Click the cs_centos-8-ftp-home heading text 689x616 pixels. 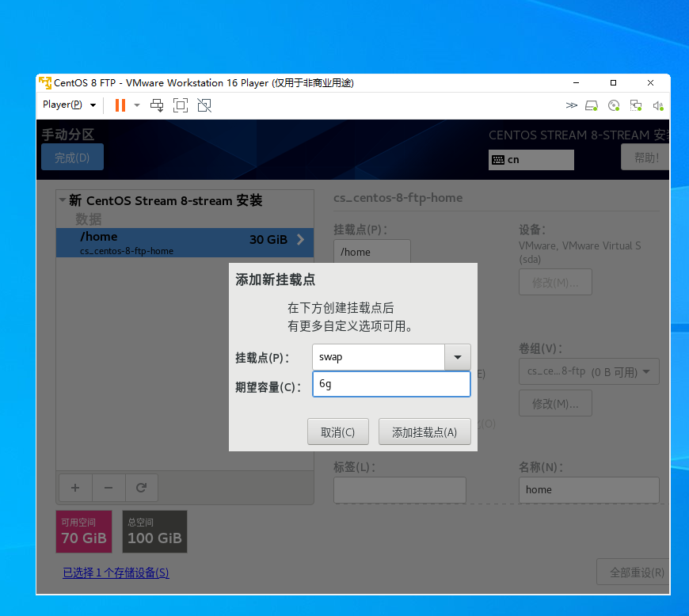(x=398, y=198)
